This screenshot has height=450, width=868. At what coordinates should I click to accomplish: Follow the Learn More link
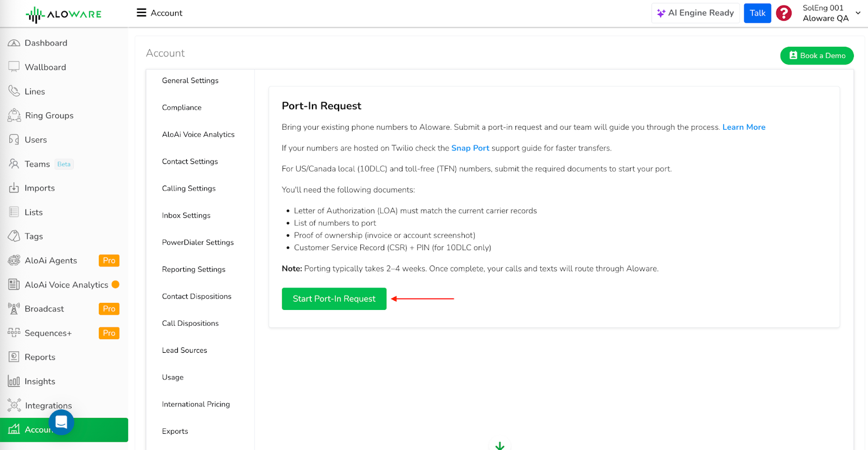click(744, 127)
